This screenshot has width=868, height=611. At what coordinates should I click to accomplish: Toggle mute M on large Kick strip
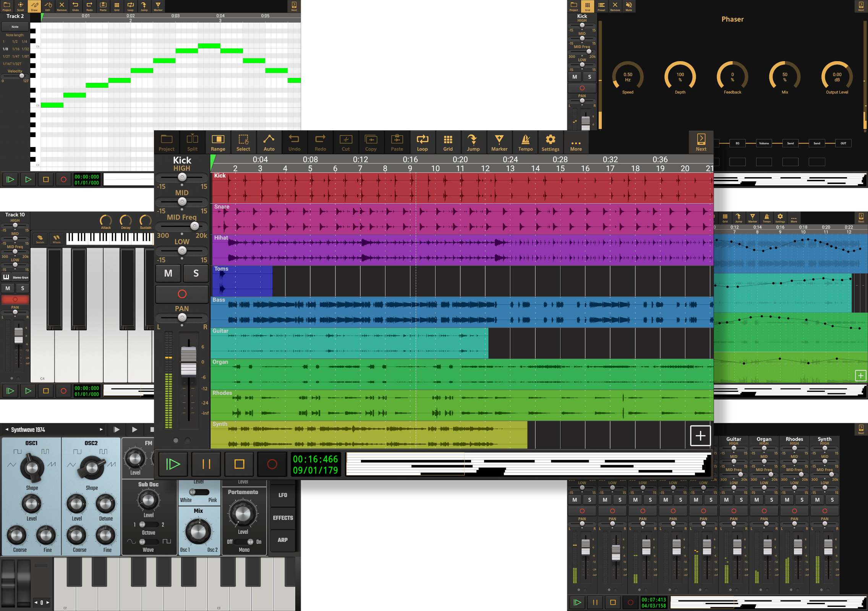(168, 273)
